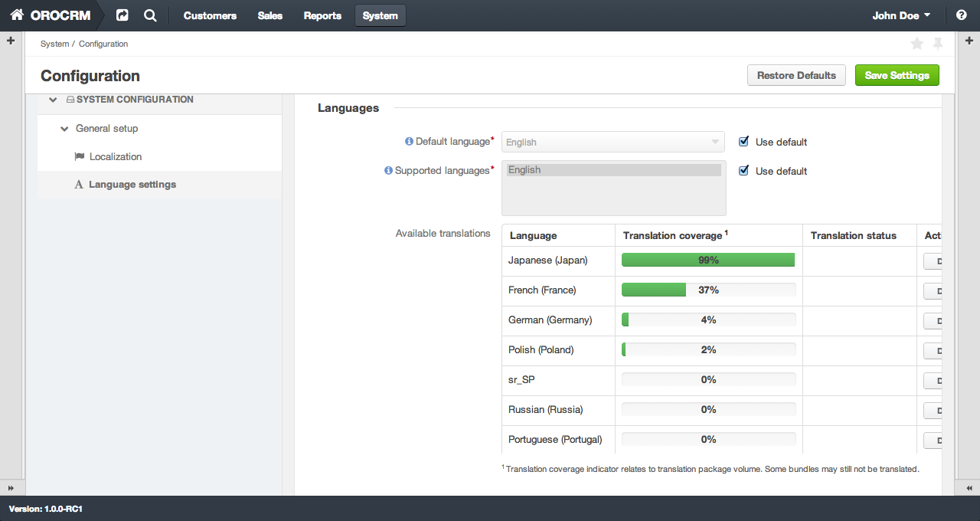Click the Japanese 99% coverage bar
The image size is (980, 521).
click(708, 260)
